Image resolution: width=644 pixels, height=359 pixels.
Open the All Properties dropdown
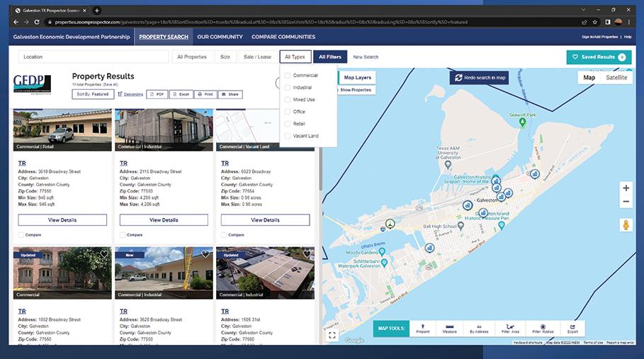(192, 57)
